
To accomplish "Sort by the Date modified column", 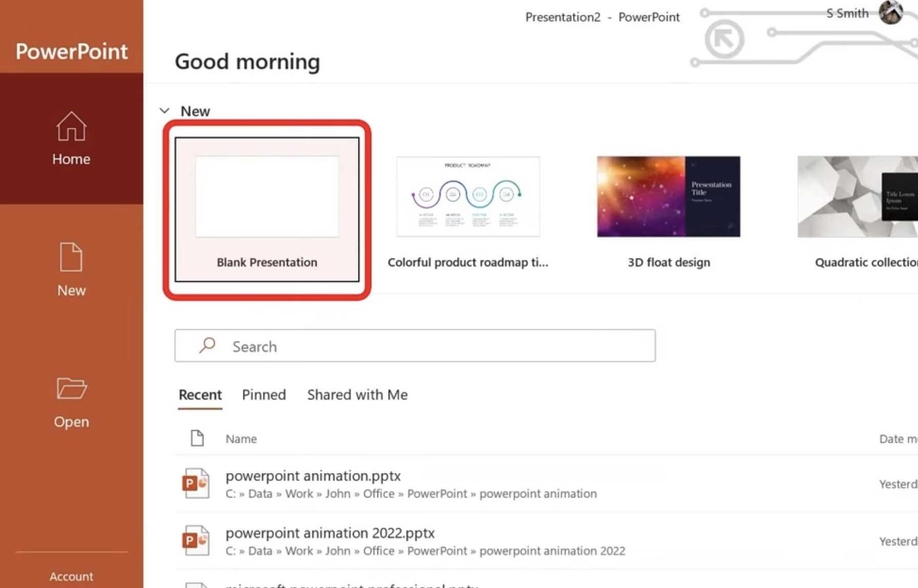I will [x=898, y=439].
